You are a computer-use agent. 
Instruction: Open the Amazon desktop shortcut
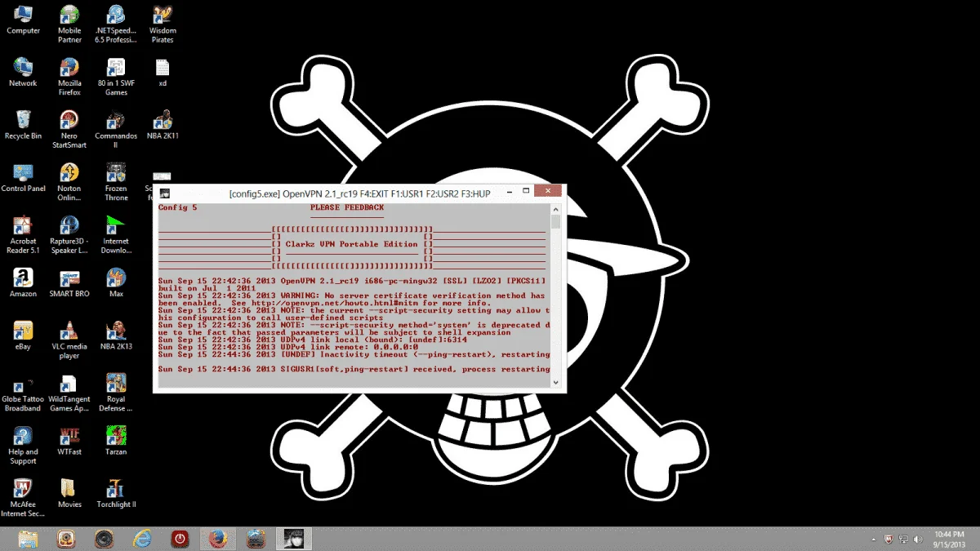tap(23, 282)
